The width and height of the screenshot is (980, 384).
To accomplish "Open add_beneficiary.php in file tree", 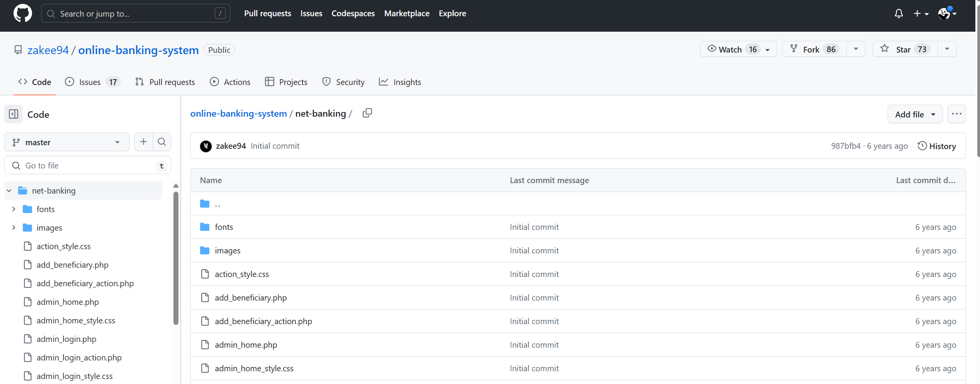I will pos(72,265).
